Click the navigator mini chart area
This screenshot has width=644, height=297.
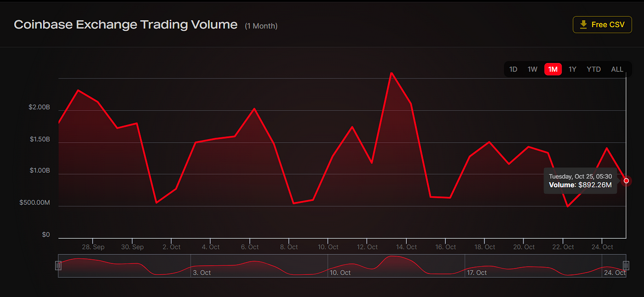pos(342,265)
